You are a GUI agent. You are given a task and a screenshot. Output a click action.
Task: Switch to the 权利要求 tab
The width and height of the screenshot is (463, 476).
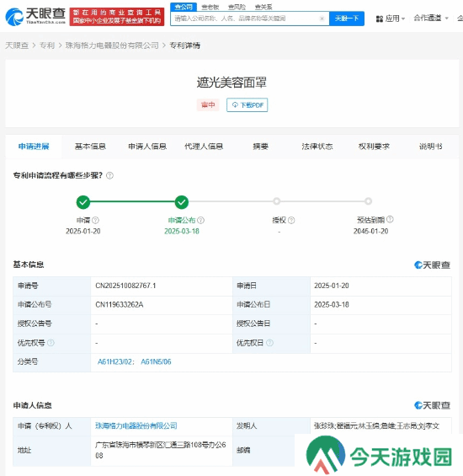coord(374,147)
